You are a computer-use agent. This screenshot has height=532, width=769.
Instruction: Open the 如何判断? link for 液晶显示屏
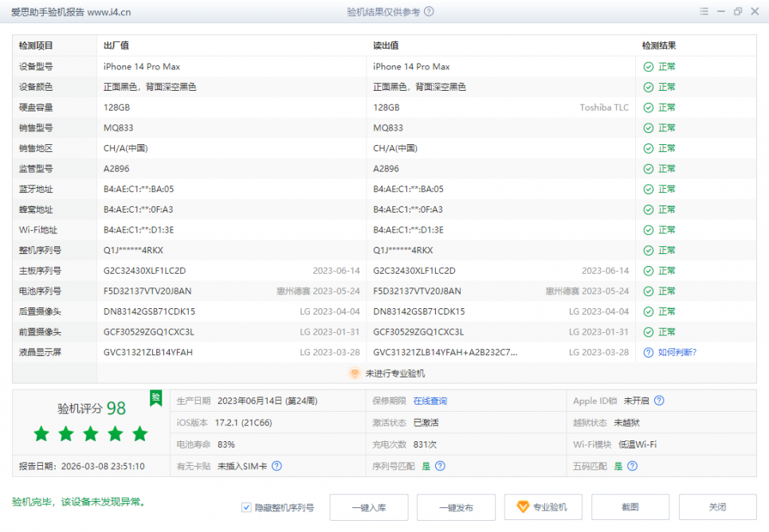(677, 352)
